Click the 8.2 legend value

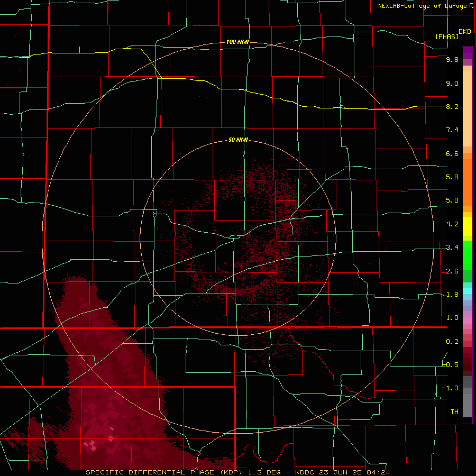click(452, 106)
